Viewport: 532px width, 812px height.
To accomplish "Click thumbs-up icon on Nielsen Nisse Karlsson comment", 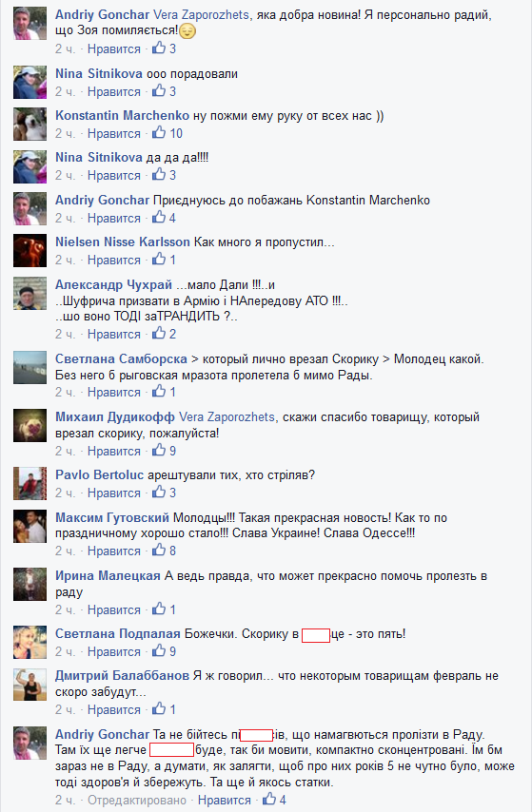I will point(159,260).
